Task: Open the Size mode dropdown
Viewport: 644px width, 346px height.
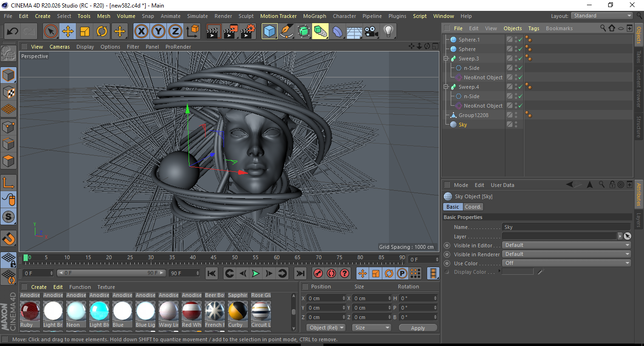Action: pos(372,328)
